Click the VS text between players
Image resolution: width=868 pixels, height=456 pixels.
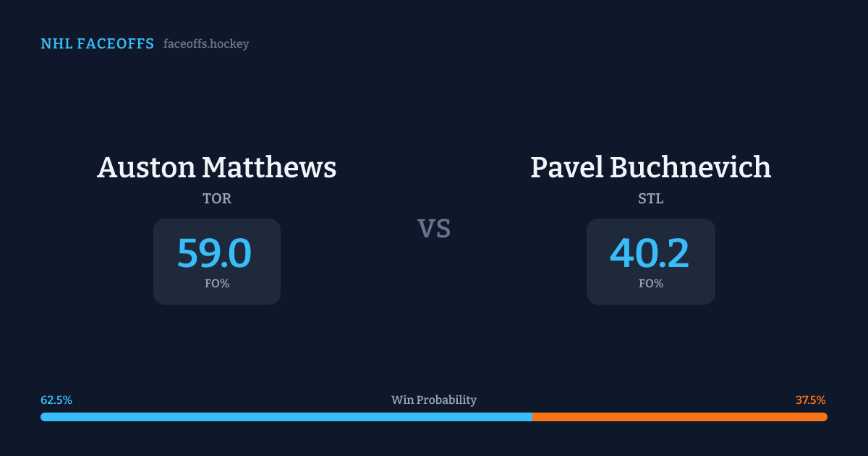434,229
